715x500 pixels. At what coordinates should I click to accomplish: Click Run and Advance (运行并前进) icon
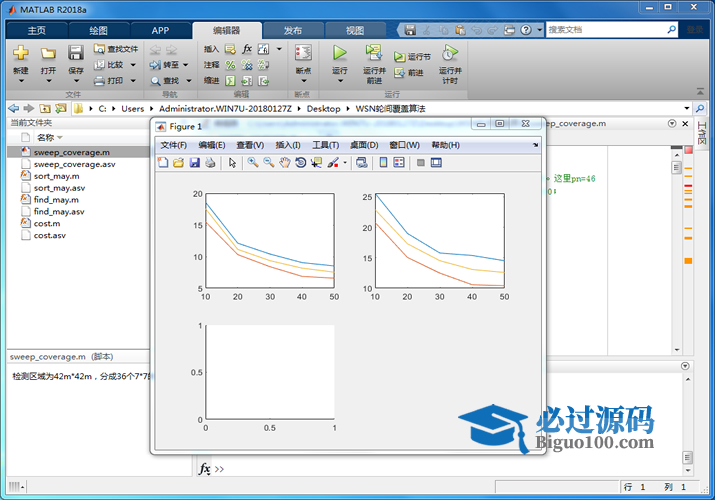pyautogui.click(x=374, y=53)
